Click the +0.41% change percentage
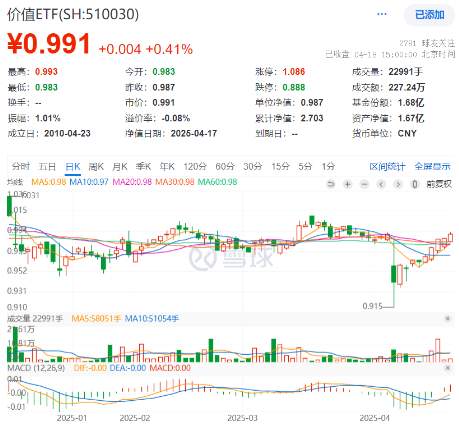 169,49
